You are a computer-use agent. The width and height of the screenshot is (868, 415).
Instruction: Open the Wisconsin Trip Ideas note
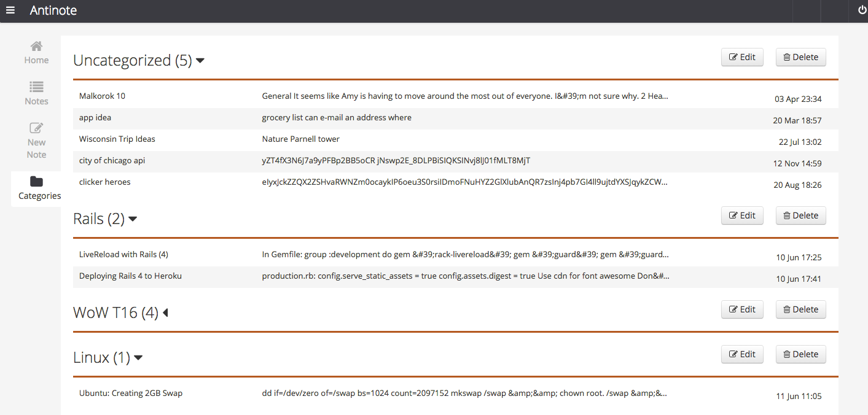point(117,139)
